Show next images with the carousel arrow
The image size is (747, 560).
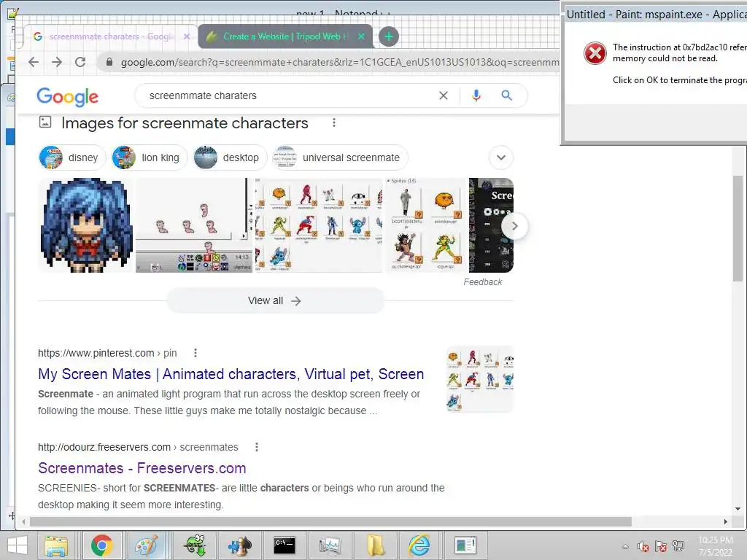514,226
